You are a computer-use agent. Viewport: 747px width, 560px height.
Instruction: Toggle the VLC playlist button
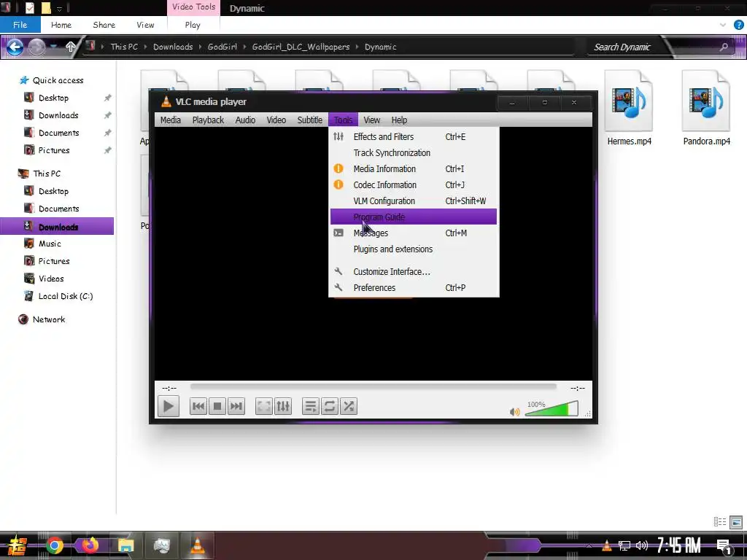[x=311, y=406]
